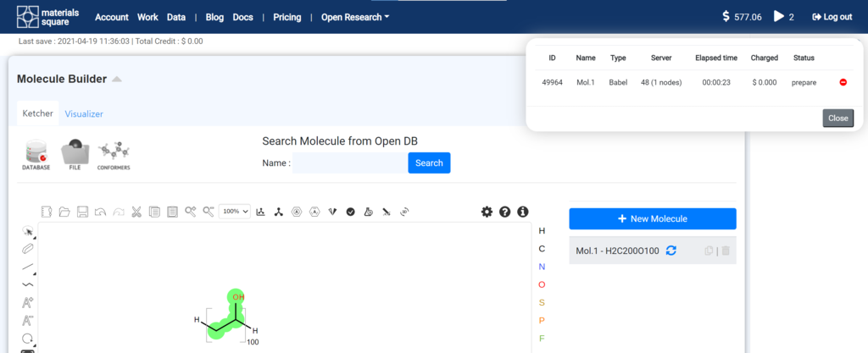
Task: Open Ketcher help question mark
Action: 504,212
